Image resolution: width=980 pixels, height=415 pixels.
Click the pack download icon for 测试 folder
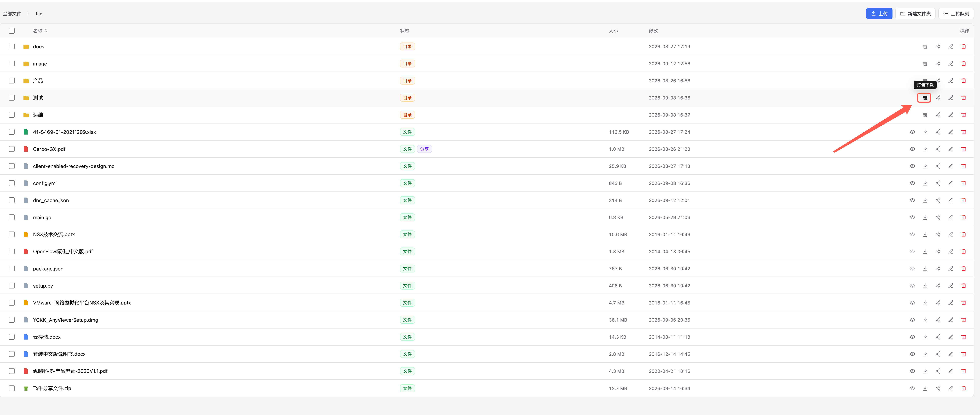click(x=925, y=98)
